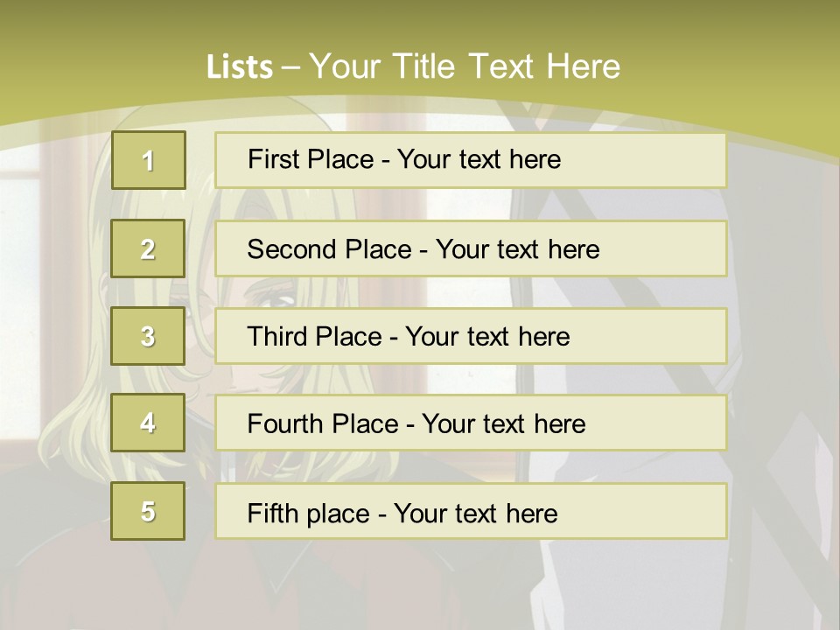Pick the number 4 box
The height and width of the screenshot is (630, 840).
(x=148, y=423)
